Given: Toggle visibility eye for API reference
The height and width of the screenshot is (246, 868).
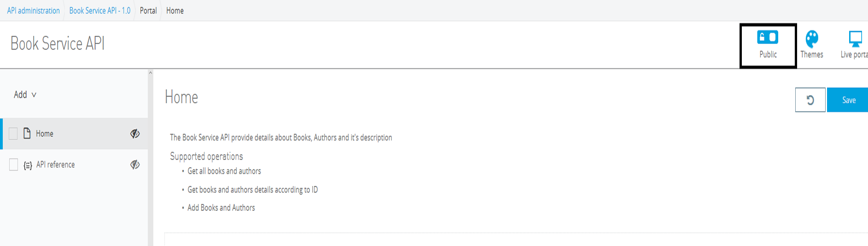Looking at the screenshot, I should pos(135,165).
